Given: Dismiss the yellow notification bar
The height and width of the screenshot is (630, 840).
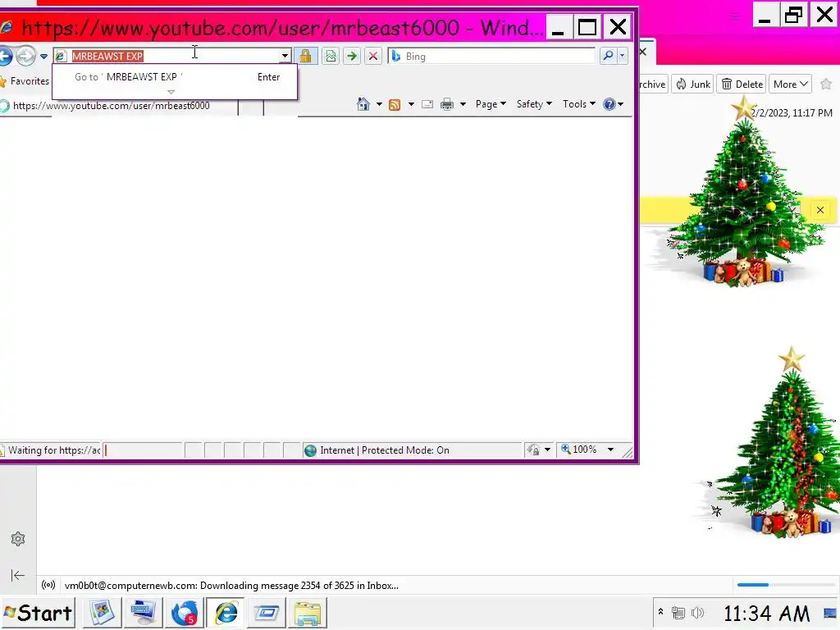Looking at the screenshot, I should pos(820,210).
